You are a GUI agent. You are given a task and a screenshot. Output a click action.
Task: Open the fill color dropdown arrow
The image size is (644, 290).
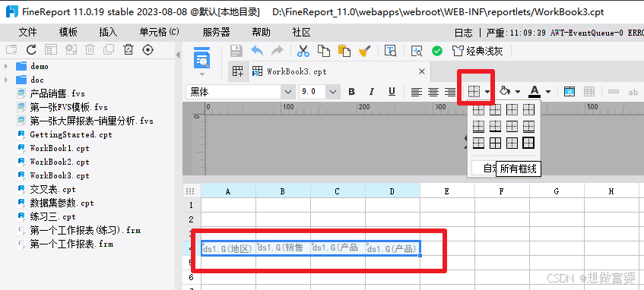tap(518, 92)
